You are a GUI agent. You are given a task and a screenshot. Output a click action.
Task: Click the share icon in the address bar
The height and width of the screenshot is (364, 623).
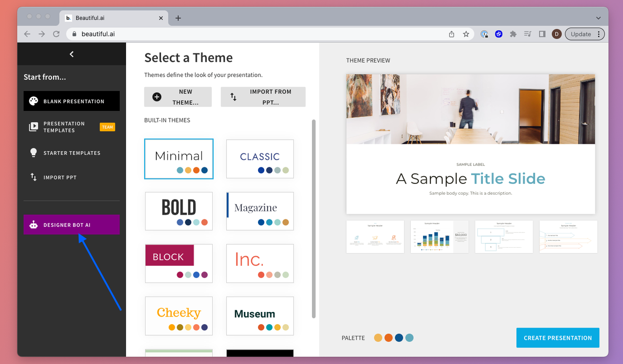click(451, 34)
